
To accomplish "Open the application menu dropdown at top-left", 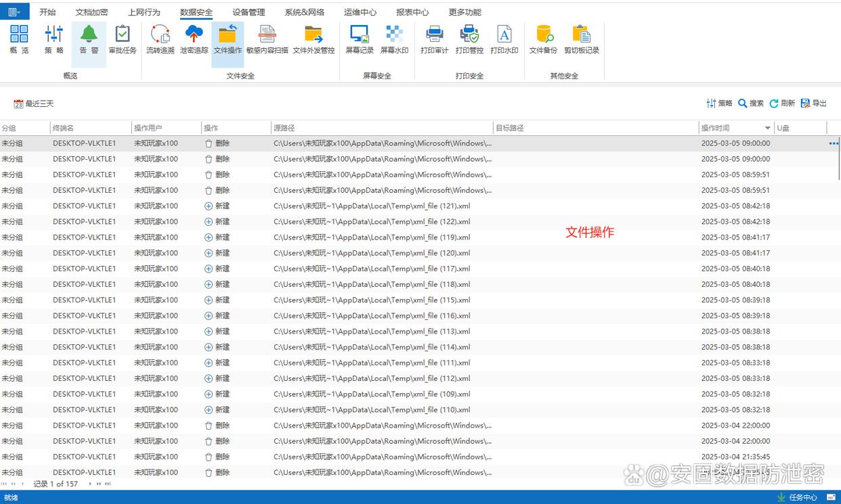I will (x=14, y=12).
